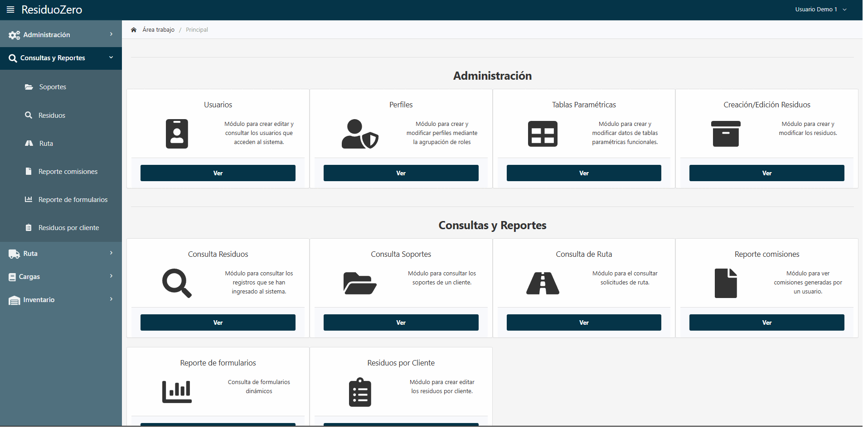Select Reporte comisiones in sidebar
Image resolution: width=868 pixels, height=428 pixels.
coord(68,172)
